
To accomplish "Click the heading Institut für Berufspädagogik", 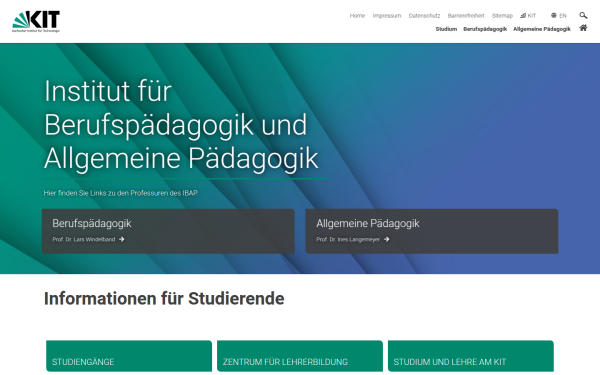I will [x=181, y=124].
